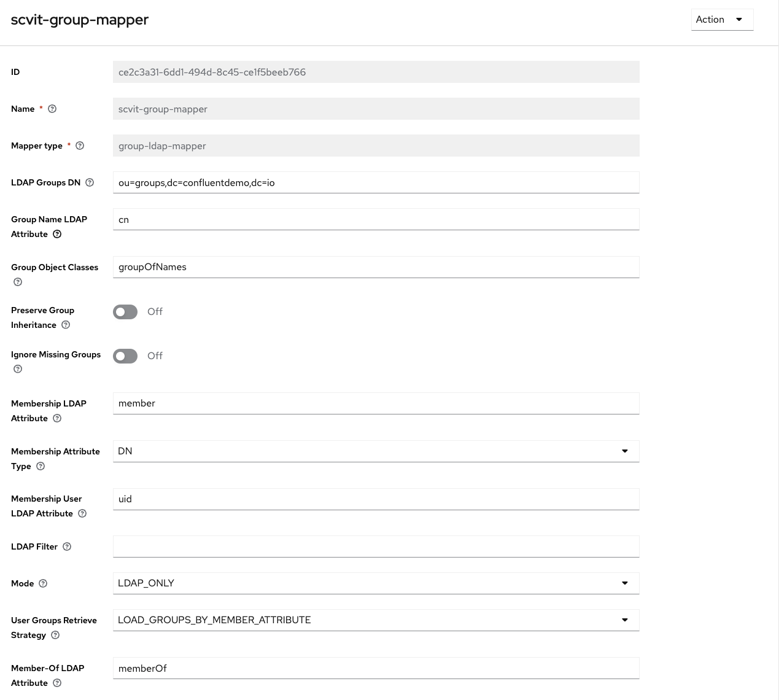Screen dimensions: 779x700
Task: Toggle Ignore Missing Groups switch
Action: click(x=125, y=356)
